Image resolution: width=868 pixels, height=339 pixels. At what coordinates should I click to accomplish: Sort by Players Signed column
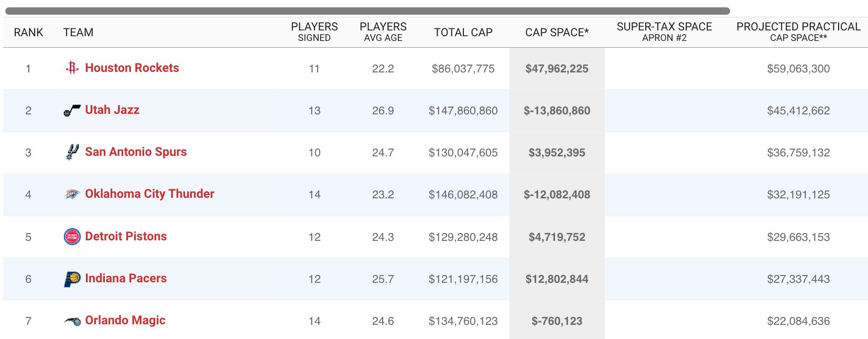tap(314, 32)
